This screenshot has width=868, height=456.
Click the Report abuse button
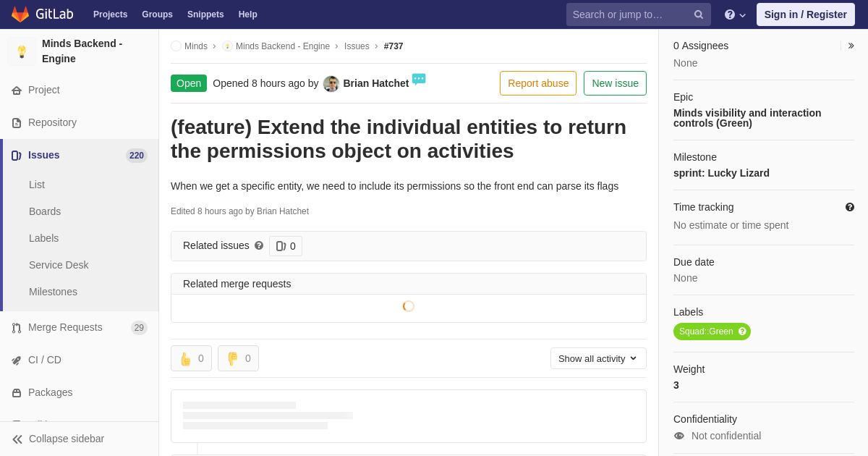[538, 83]
